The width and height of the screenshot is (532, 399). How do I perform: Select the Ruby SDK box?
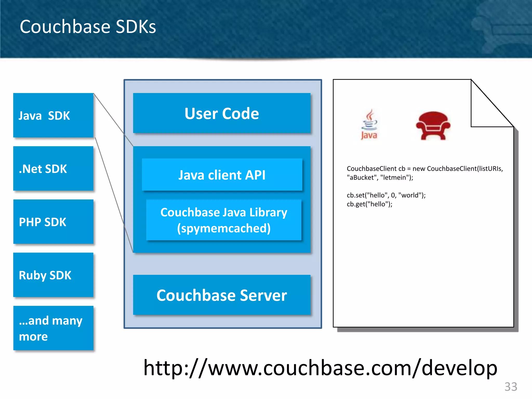[53, 275]
